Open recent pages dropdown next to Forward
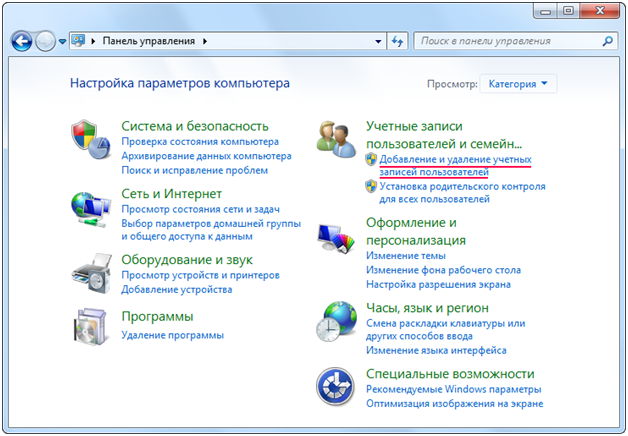The width and height of the screenshot is (628, 436). click(62, 42)
